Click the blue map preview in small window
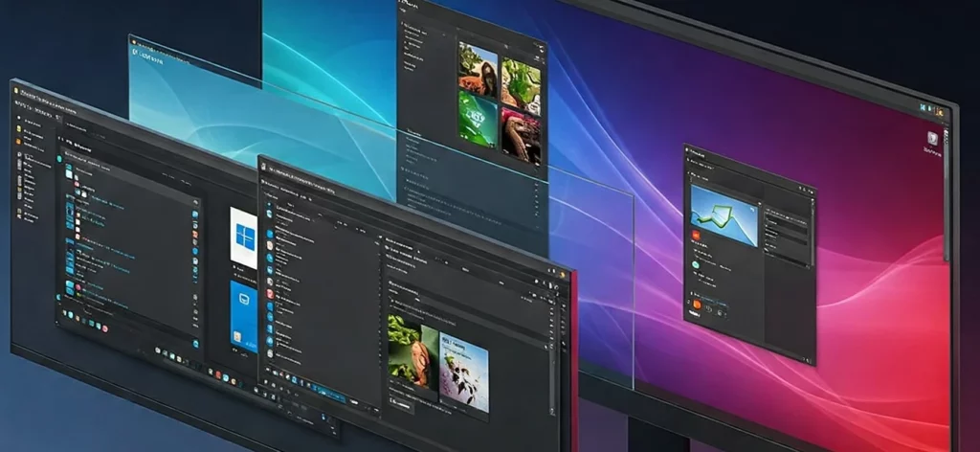Screen dimensions: 980x452 [x=724, y=215]
